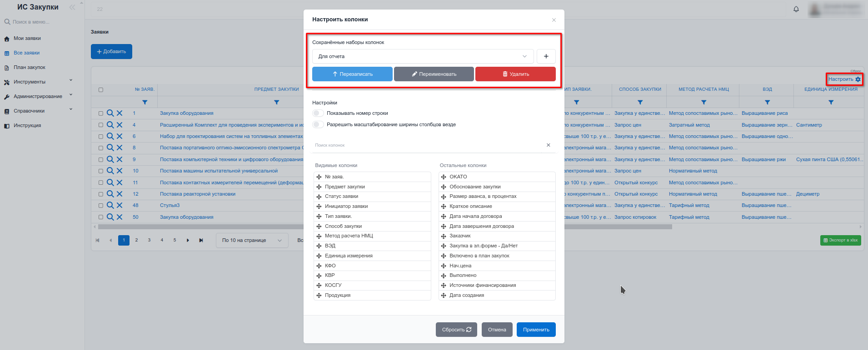Open the По 10 на странице dropdown

pos(252,240)
